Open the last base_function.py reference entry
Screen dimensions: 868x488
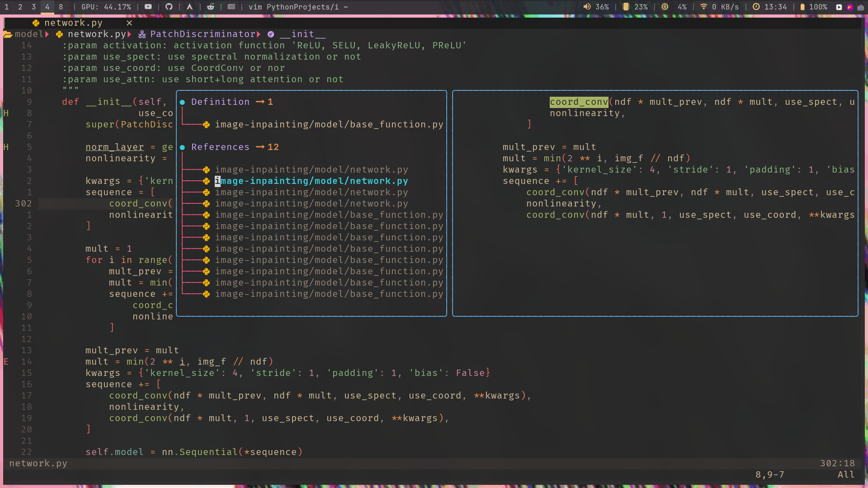click(x=329, y=294)
